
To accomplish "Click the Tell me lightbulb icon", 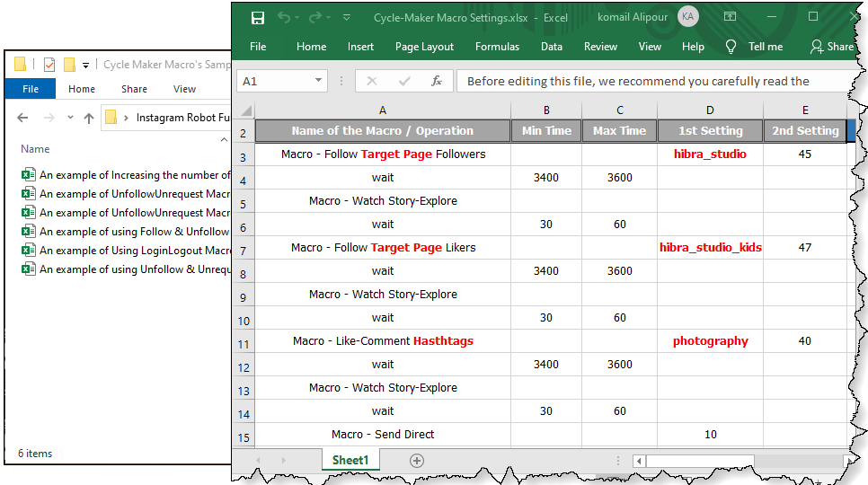I will (x=731, y=47).
